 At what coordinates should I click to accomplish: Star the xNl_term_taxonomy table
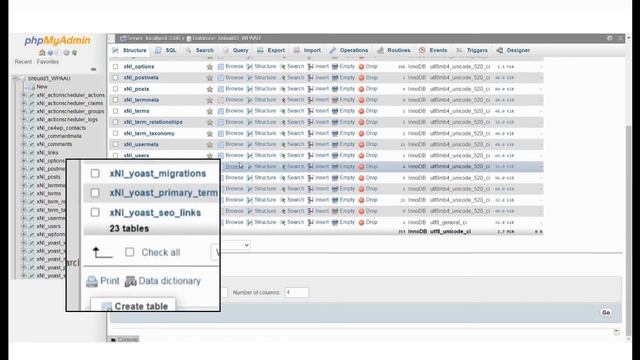(x=210, y=133)
